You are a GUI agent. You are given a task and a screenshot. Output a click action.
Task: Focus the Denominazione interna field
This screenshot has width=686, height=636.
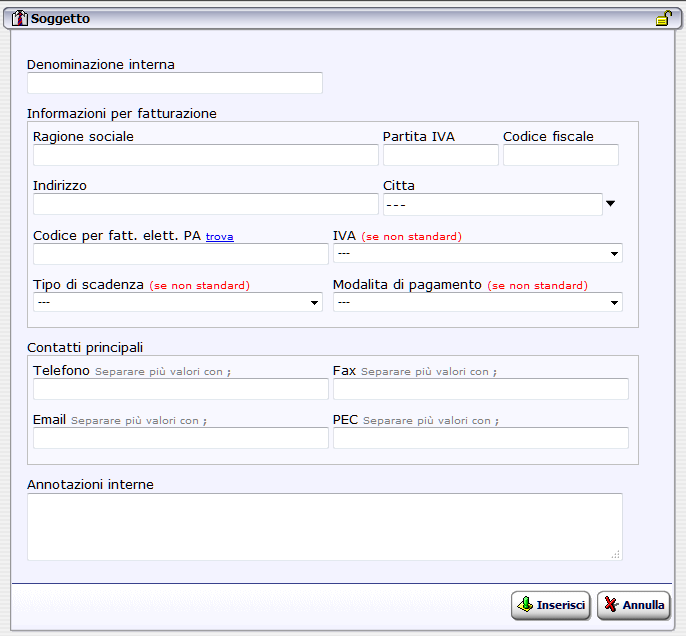pyautogui.click(x=174, y=83)
